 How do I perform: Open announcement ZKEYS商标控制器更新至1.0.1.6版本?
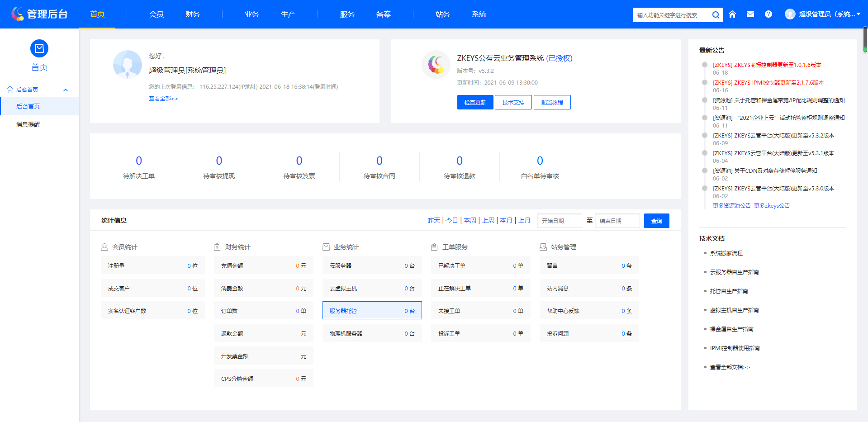767,65
